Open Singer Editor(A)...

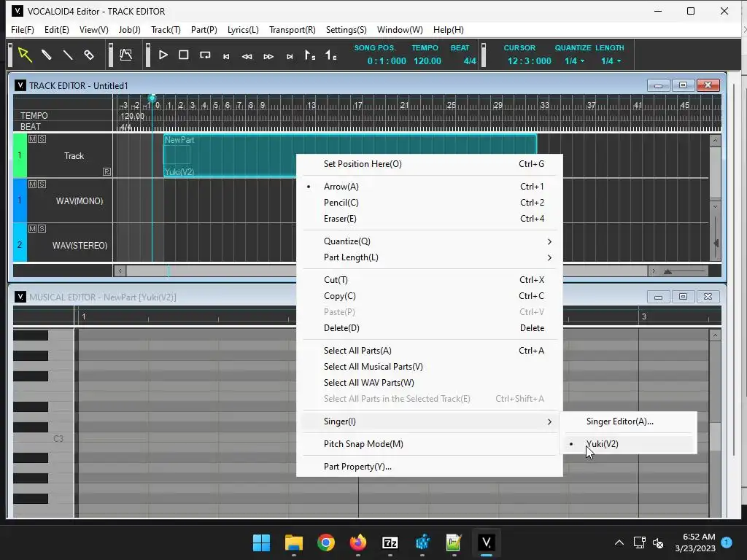(628, 421)
